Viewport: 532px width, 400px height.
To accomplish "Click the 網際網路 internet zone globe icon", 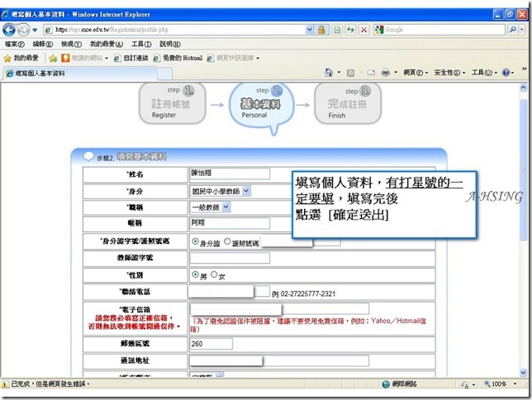I will (386, 384).
